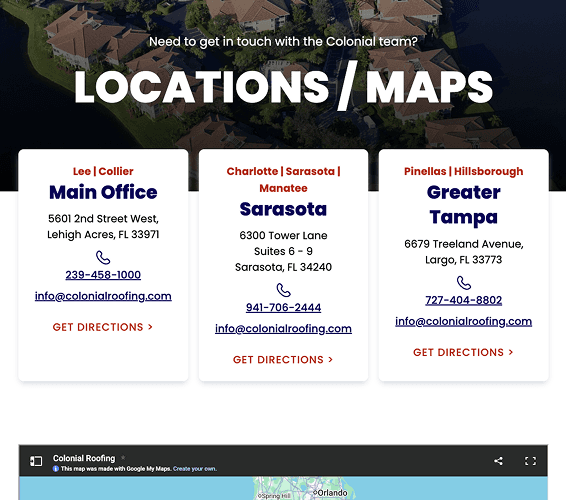This screenshot has height=500, width=566.
Task: Get directions to Greater Tampa office
Action: click(x=463, y=352)
